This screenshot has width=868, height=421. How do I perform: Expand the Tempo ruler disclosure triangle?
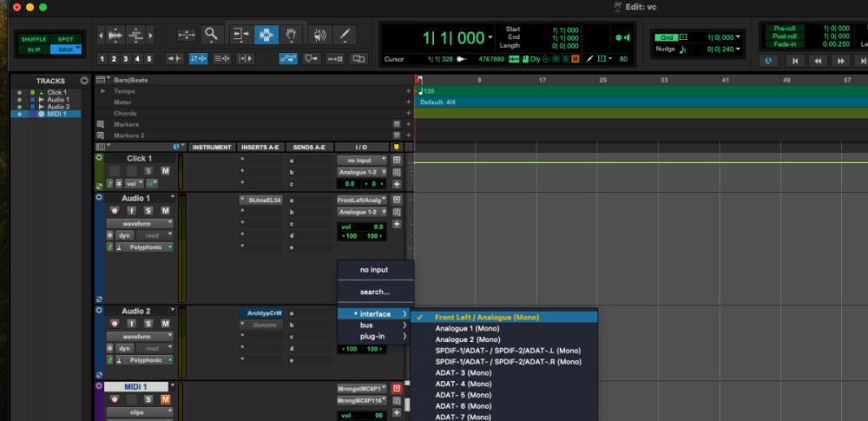[x=103, y=91]
